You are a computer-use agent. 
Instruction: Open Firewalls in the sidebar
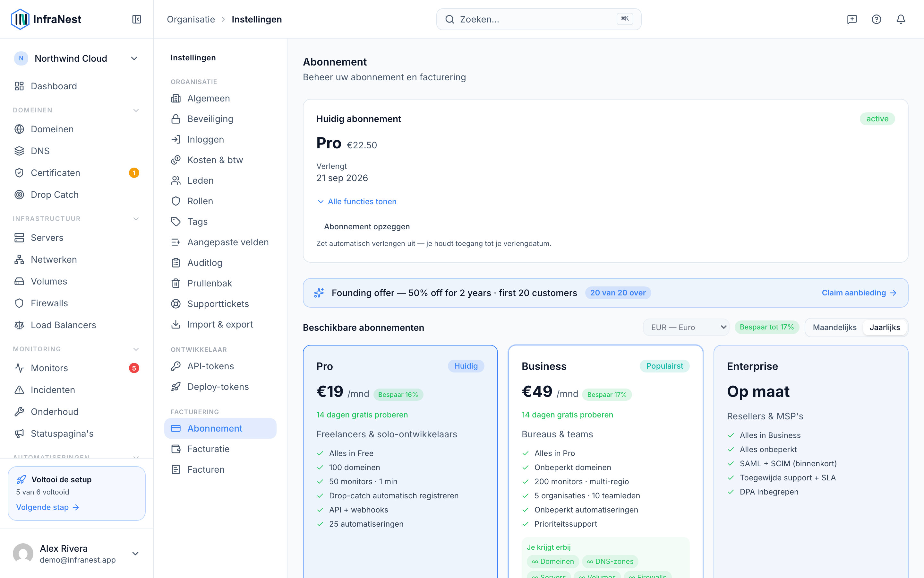(x=76, y=303)
